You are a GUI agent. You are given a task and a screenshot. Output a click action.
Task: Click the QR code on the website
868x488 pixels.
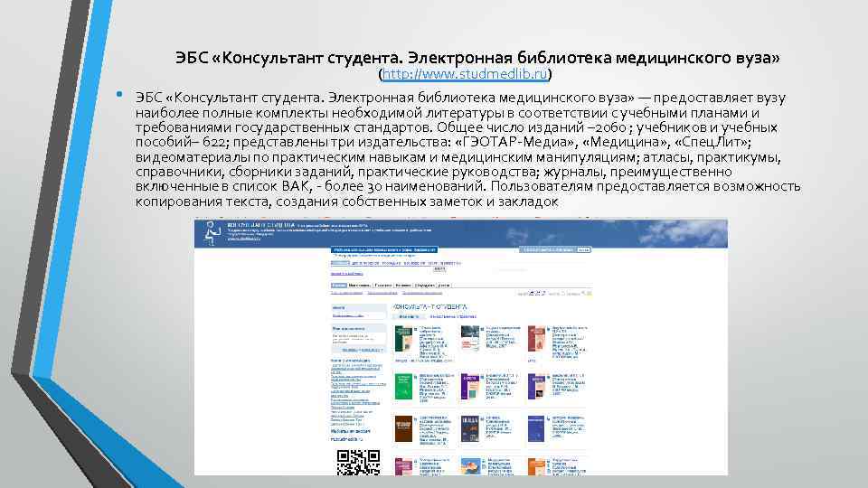pyautogui.click(x=358, y=463)
